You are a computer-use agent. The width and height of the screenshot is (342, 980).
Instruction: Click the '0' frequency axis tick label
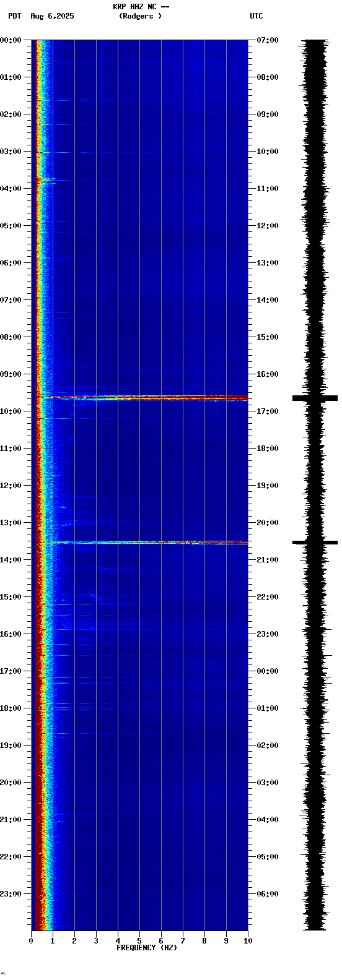coord(31,941)
